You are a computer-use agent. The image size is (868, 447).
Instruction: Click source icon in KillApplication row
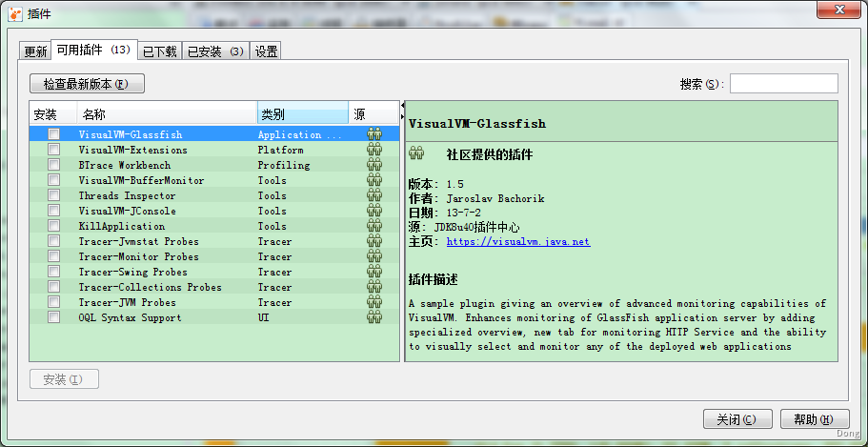coord(374,226)
